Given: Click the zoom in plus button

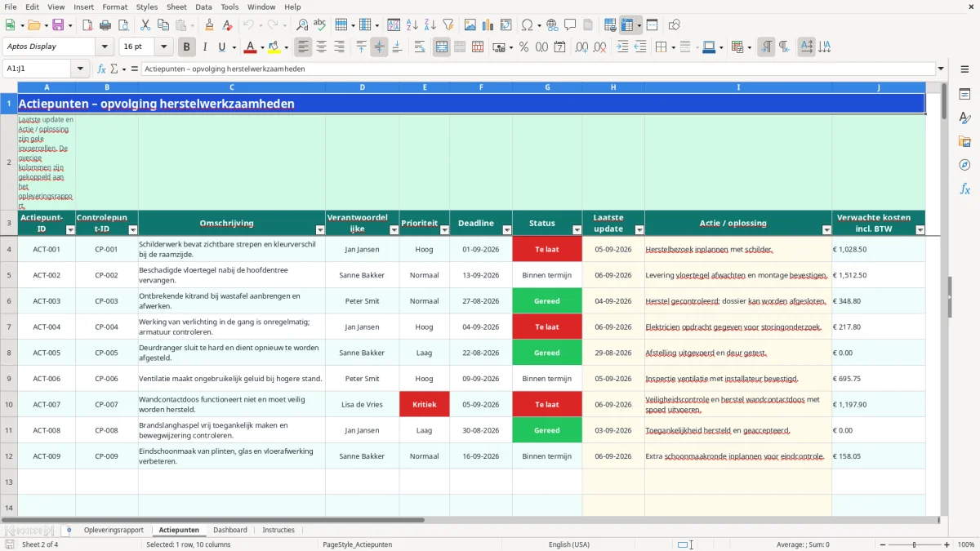Looking at the screenshot, I should [x=947, y=544].
